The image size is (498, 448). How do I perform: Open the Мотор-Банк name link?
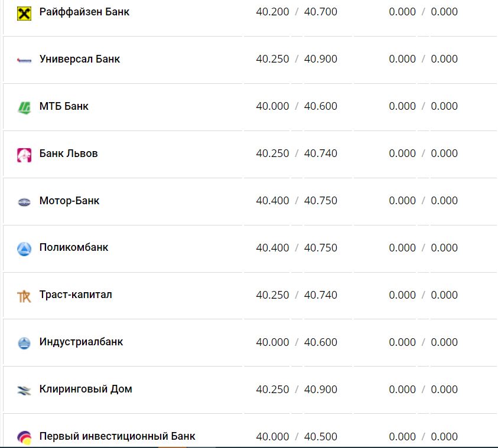[69, 201]
